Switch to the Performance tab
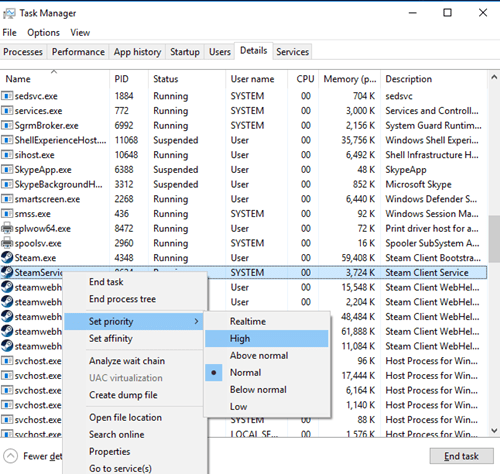 click(x=78, y=52)
